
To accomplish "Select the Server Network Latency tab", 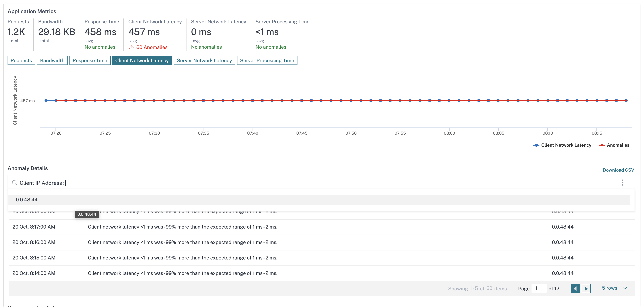I will click(204, 61).
